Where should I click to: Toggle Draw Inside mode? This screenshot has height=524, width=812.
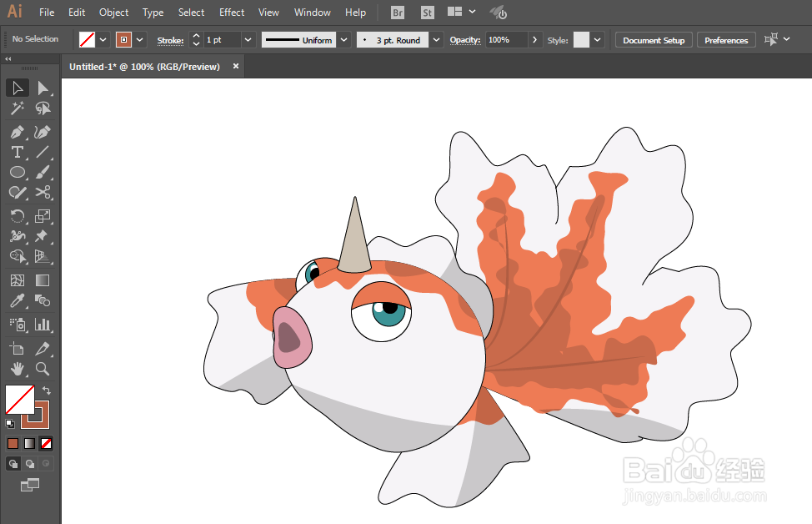point(46,463)
